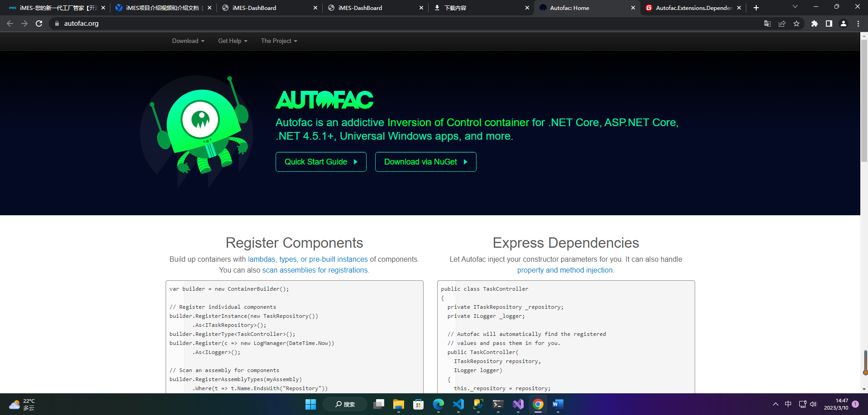
Task: Expand the Download menu
Action: (188, 41)
